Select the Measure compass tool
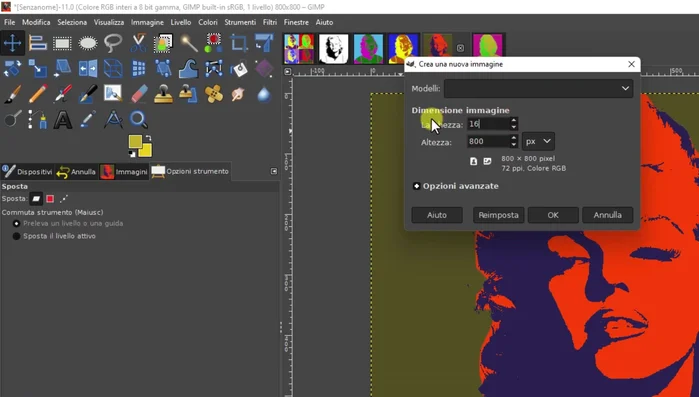 (113, 119)
